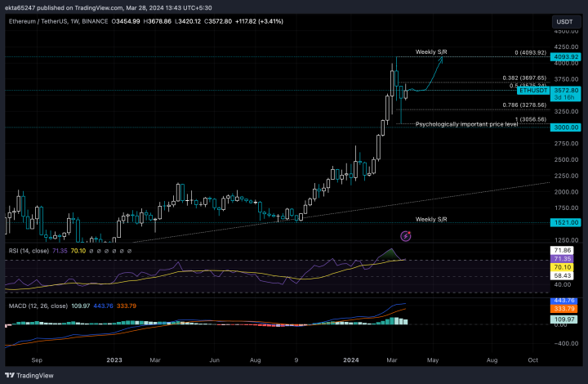
Task: Click the lower Weekly S/R text label
Action: coord(431,220)
